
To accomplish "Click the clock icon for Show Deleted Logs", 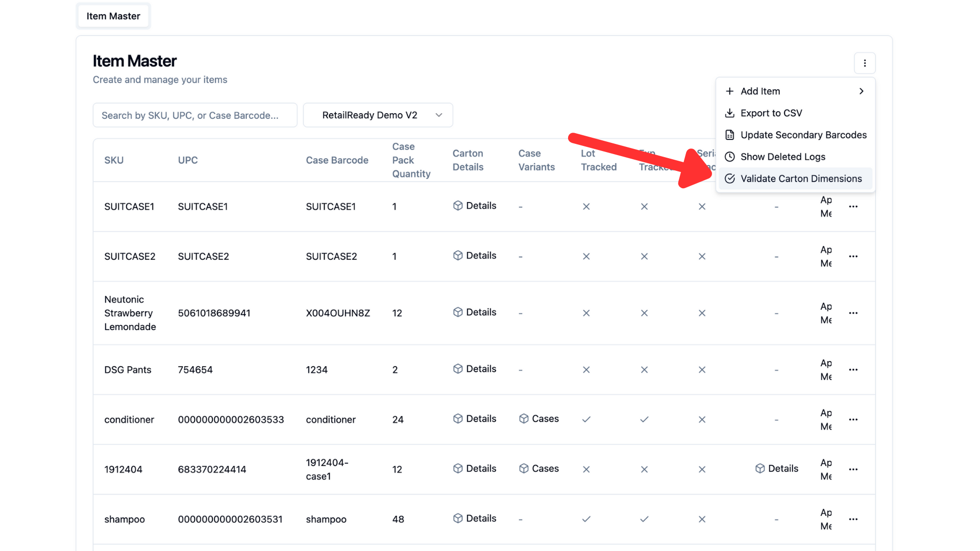I will 730,157.
